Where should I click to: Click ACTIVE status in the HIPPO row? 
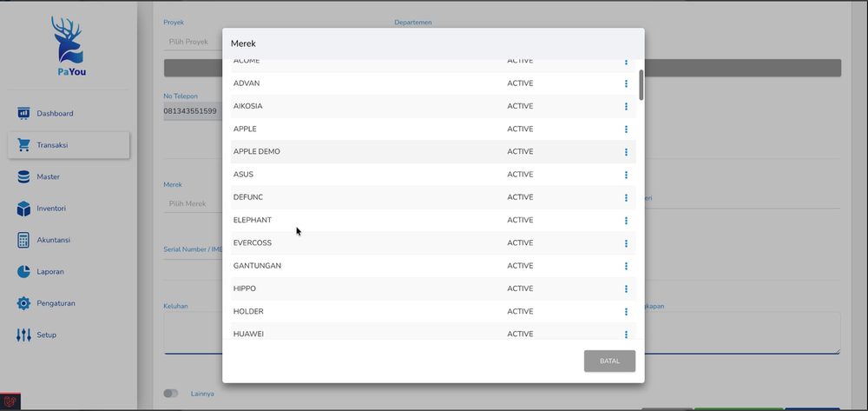point(520,288)
